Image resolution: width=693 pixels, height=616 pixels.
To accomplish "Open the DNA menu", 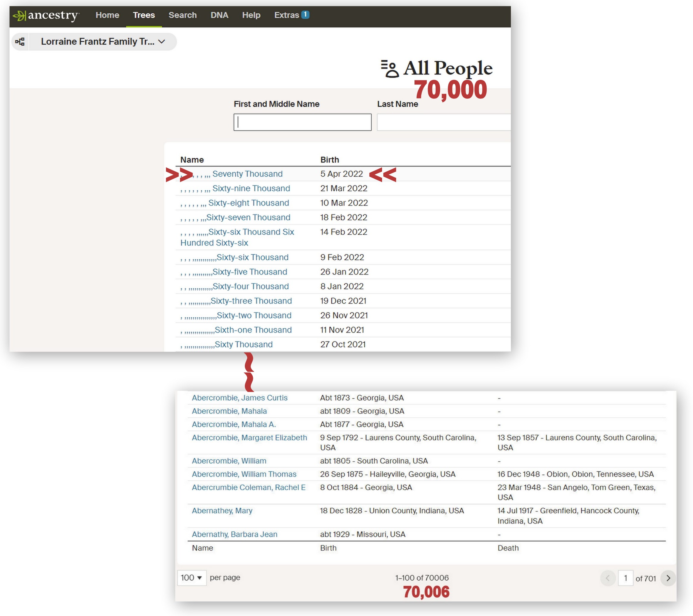I will (219, 15).
